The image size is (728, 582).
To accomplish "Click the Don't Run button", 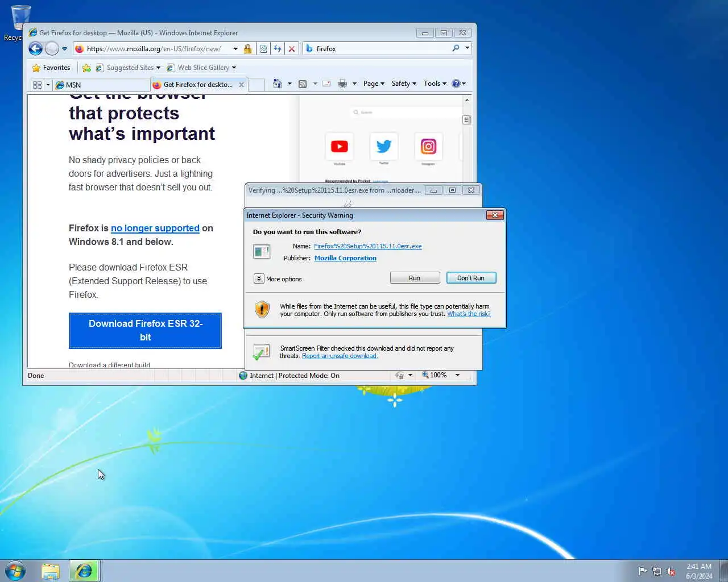I will (x=471, y=278).
